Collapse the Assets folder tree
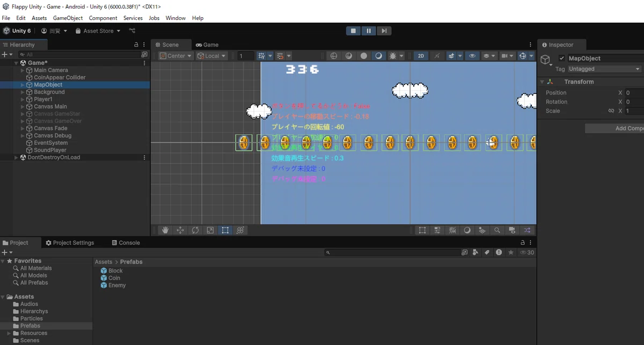This screenshot has width=644, height=345. pyautogui.click(x=3, y=297)
